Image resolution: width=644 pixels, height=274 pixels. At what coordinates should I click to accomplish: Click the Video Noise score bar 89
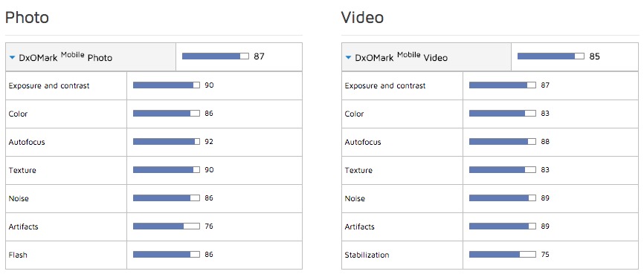(x=502, y=198)
